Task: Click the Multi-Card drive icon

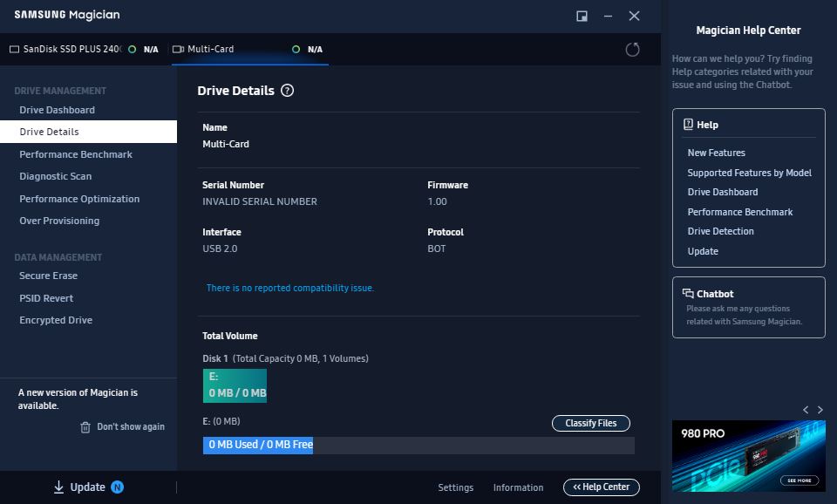Action: tap(178, 50)
